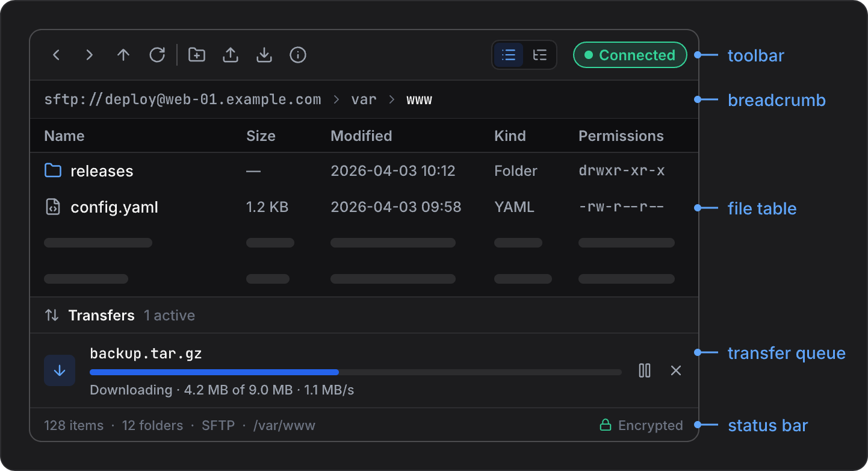Click the Connected status pill

tap(630, 55)
